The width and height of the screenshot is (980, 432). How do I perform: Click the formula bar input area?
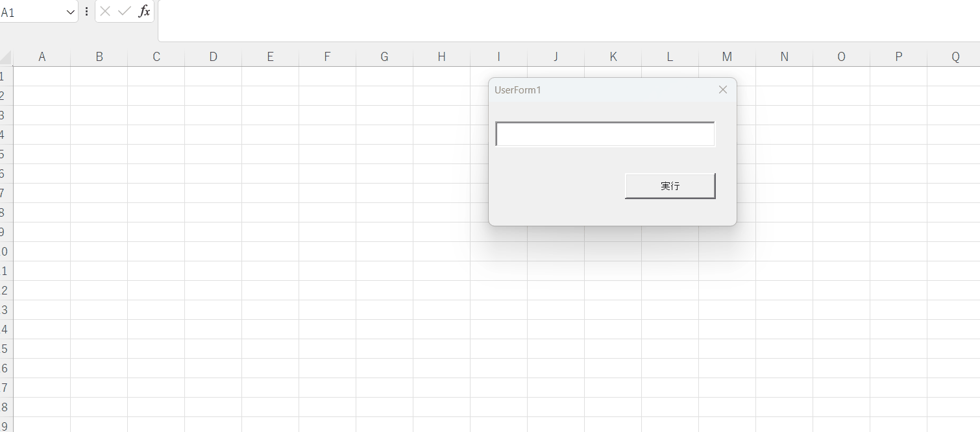[569, 21]
